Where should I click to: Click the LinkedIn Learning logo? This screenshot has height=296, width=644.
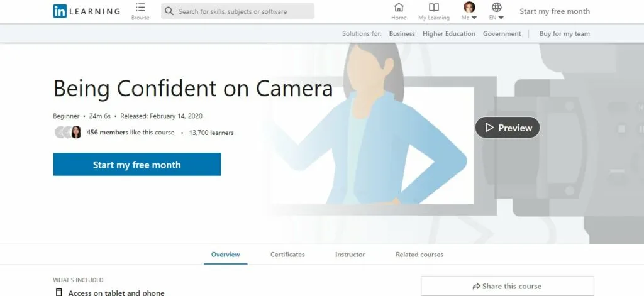[86, 11]
